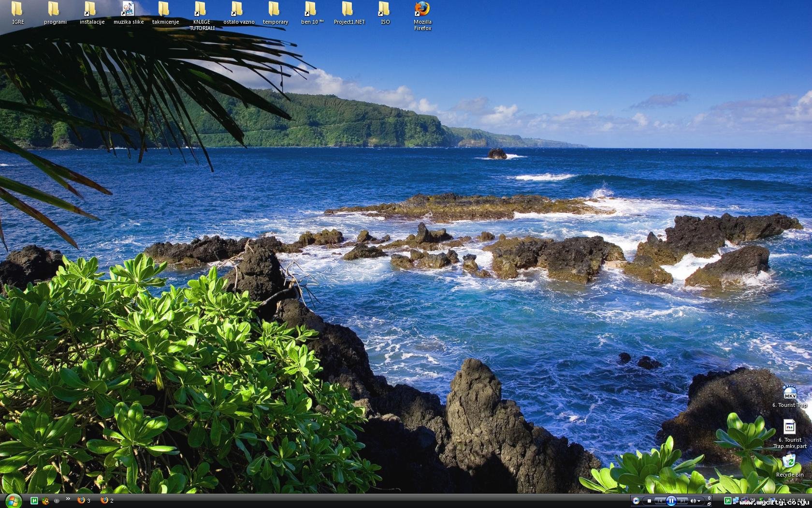This screenshot has width=812, height=508.
Task: Open the uTorrent system tray icon
Action: point(727,501)
